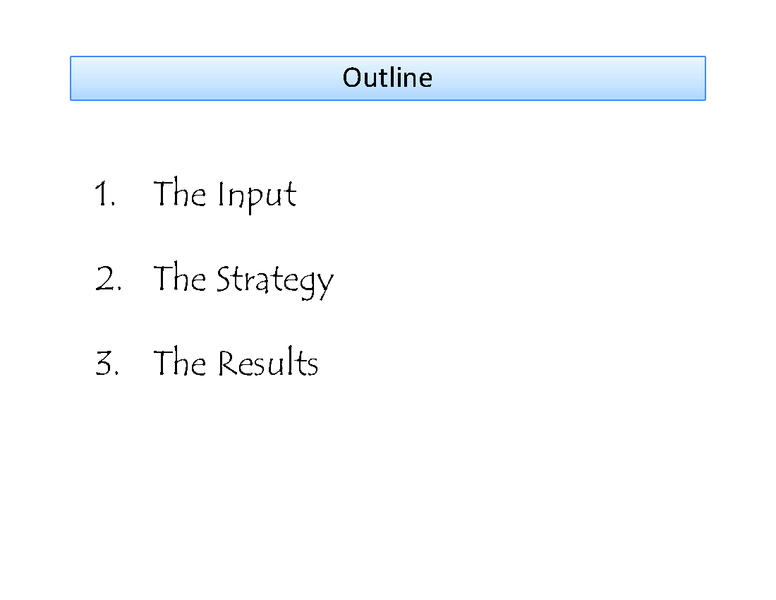Click "The" in The Results line
Image resolution: width=776 pixels, height=600 pixels.
[x=179, y=363]
